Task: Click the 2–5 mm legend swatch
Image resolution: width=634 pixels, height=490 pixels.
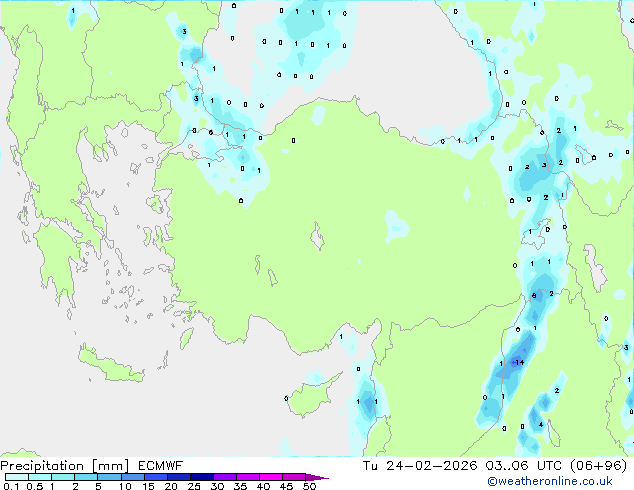Action: (86, 477)
